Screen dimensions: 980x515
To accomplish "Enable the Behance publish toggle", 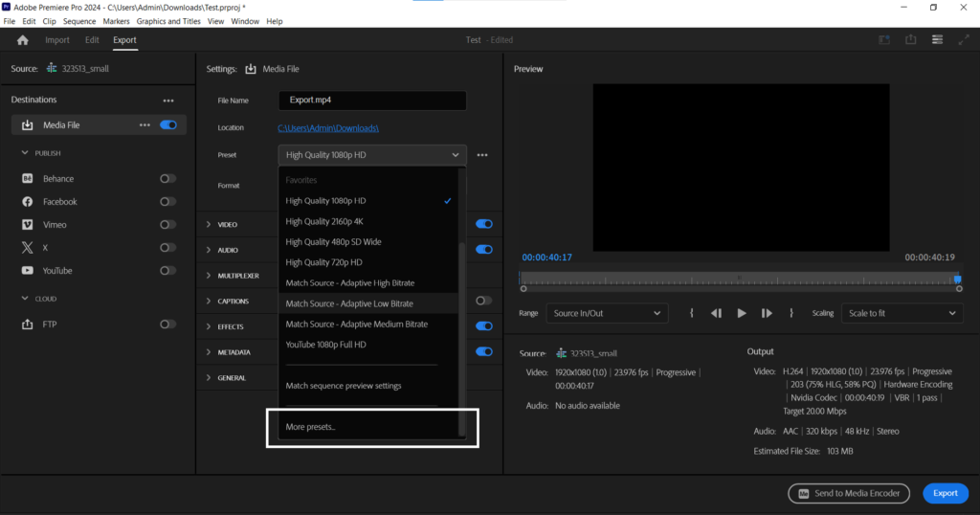I will pyautogui.click(x=167, y=179).
